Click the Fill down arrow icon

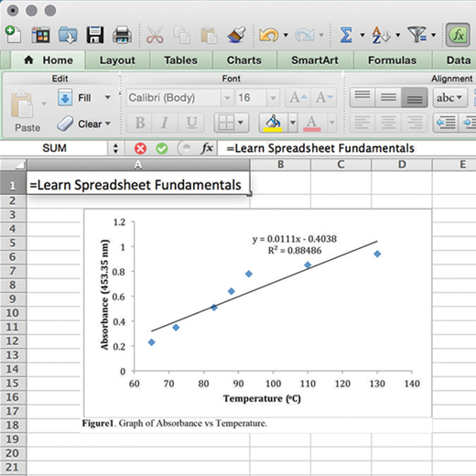65,97
